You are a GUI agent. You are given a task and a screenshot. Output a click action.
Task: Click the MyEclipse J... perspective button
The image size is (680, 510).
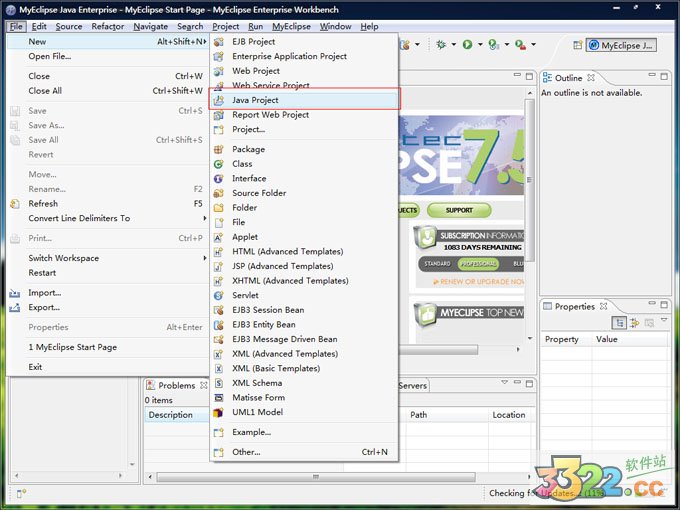point(621,45)
